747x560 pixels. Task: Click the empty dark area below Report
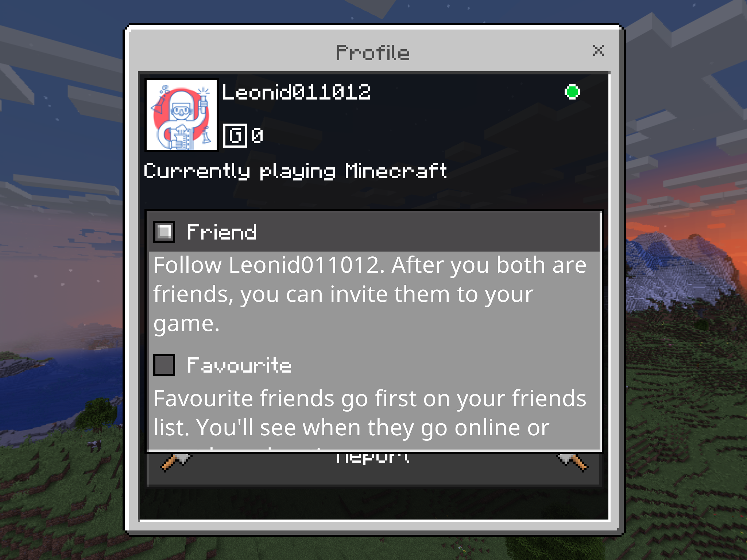point(374,503)
